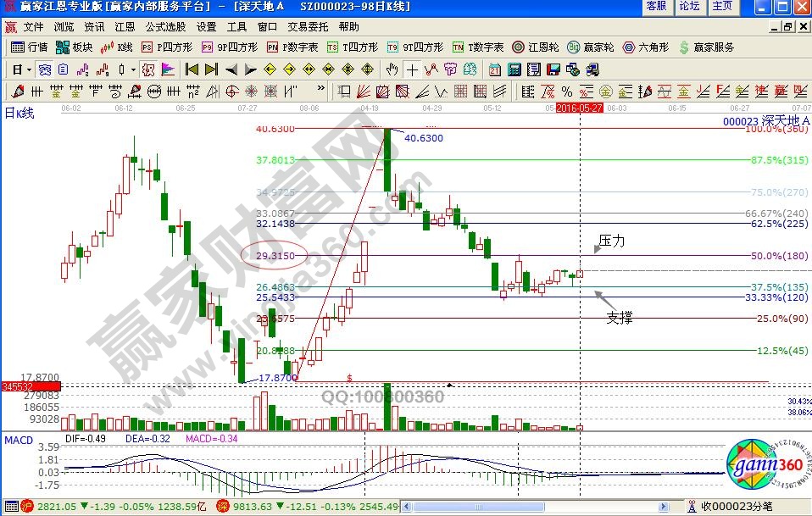Open the 六角形 hexagon chart tool
This screenshot has width=812, height=516.
tap(646, 47)
